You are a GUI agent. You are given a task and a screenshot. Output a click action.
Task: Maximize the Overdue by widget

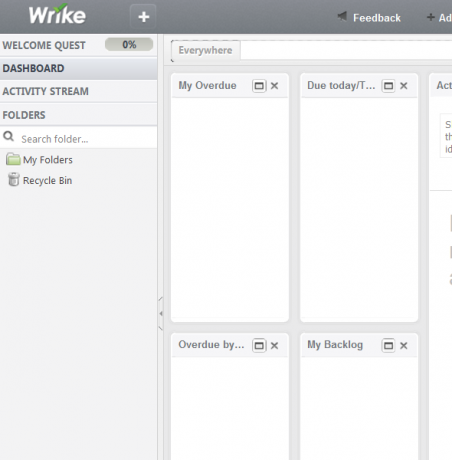click(259, 346)
